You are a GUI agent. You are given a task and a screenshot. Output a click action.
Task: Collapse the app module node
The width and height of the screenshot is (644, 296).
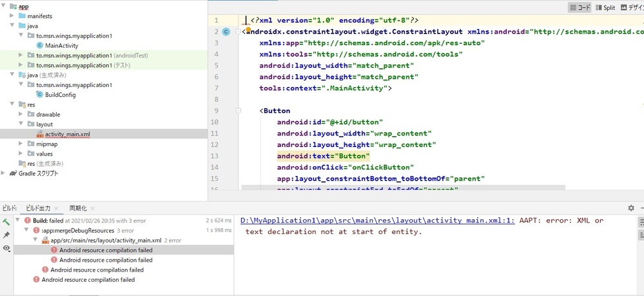3,6
